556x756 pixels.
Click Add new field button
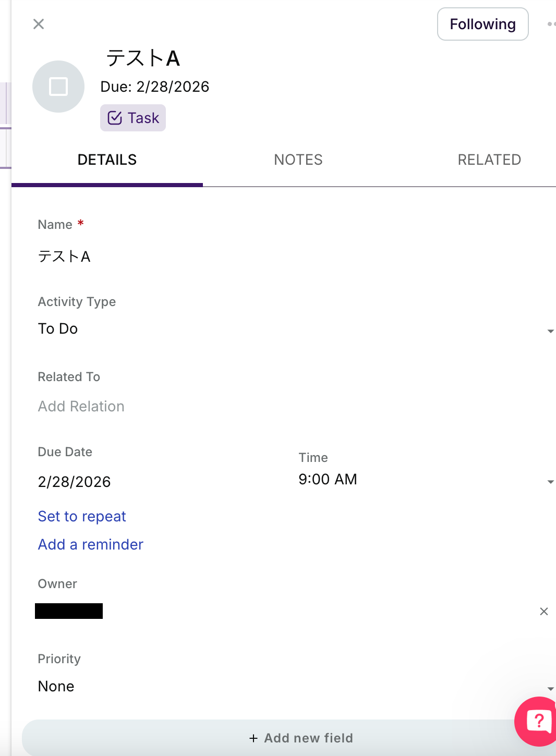coord(301,738)
